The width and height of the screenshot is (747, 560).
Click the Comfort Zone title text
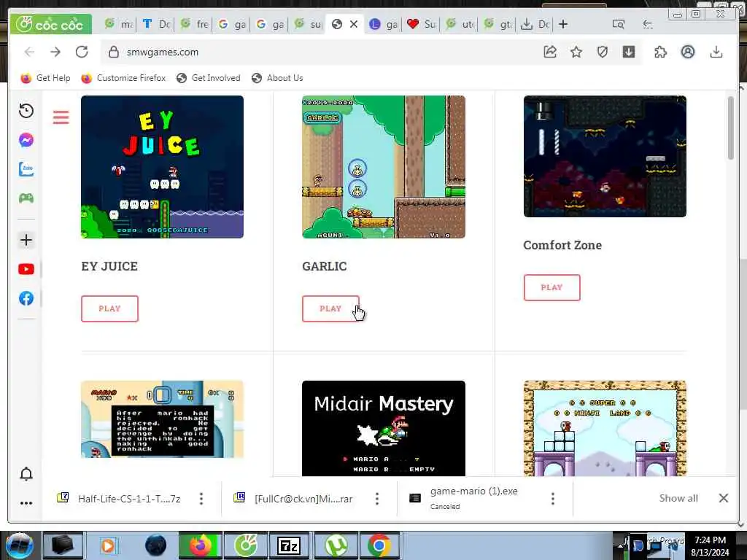tap(562, 245)
